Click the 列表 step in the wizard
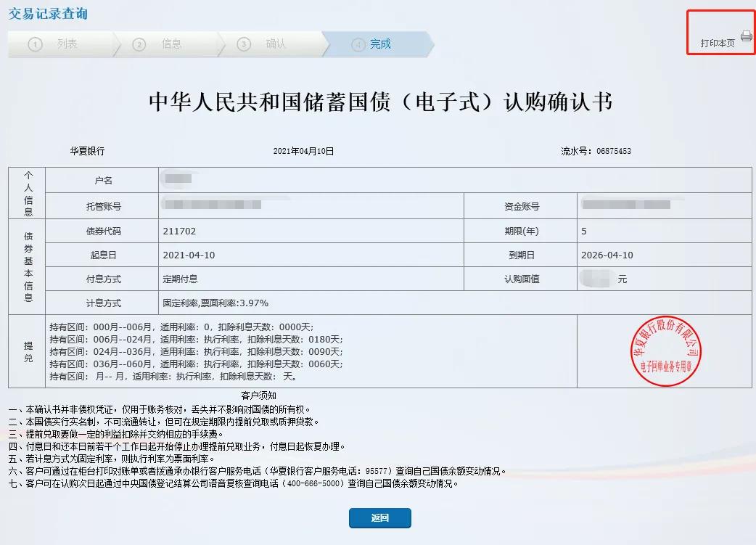 coord(69,44)
